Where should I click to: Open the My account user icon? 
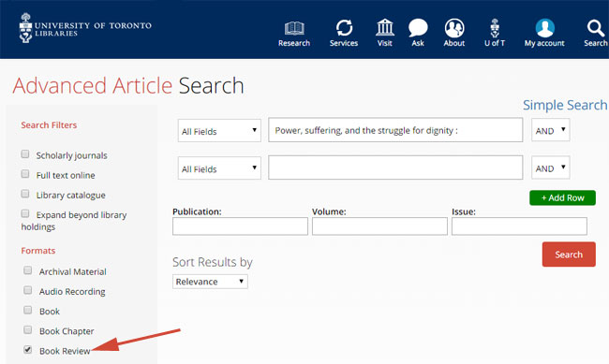[544, 28]
